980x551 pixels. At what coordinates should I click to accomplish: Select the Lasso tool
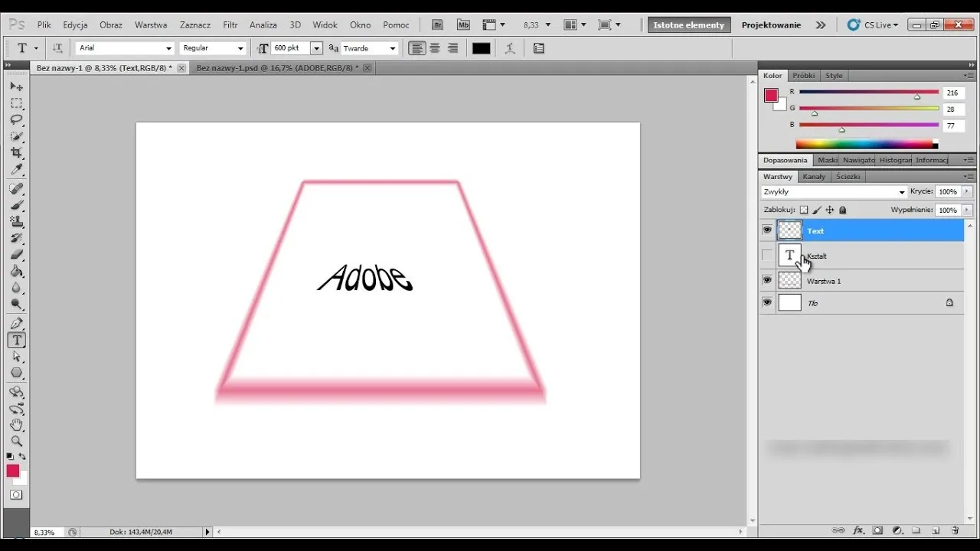(16, 119)
